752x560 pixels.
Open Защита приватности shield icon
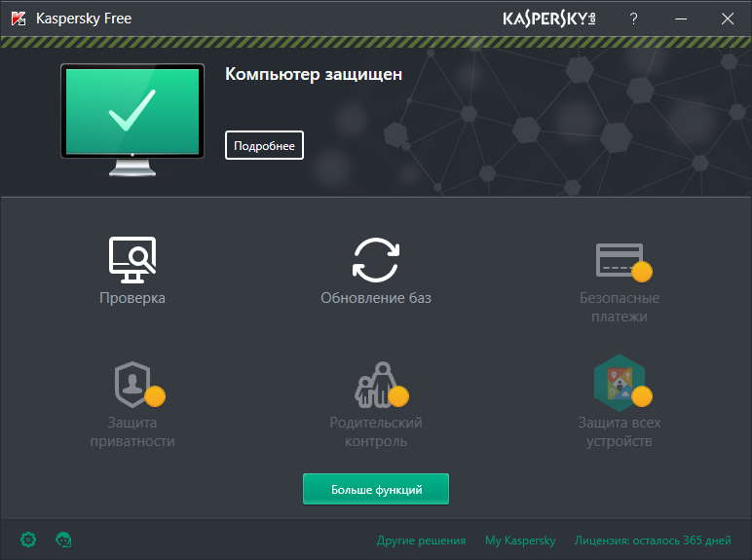click(x=132, y=384)
